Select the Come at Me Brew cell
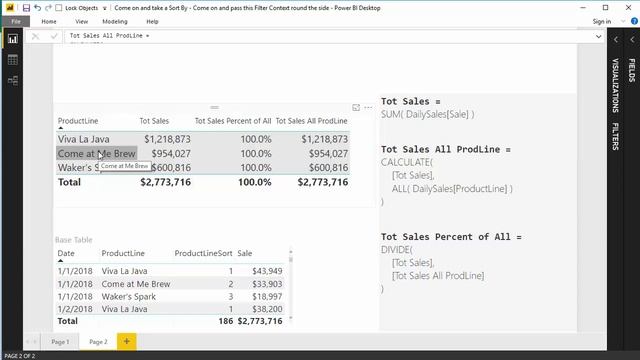The height and width of the screenshot is (360, 640). tap(96, 153)
